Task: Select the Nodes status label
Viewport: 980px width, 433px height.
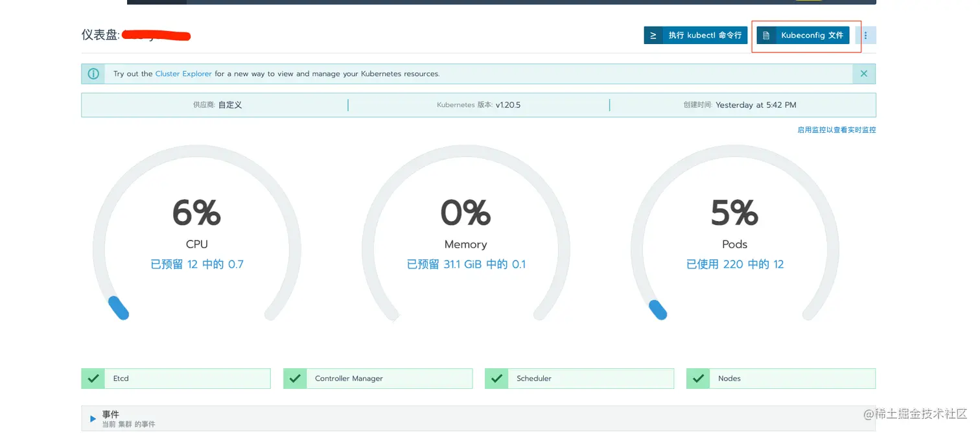Action: (729, 379)
